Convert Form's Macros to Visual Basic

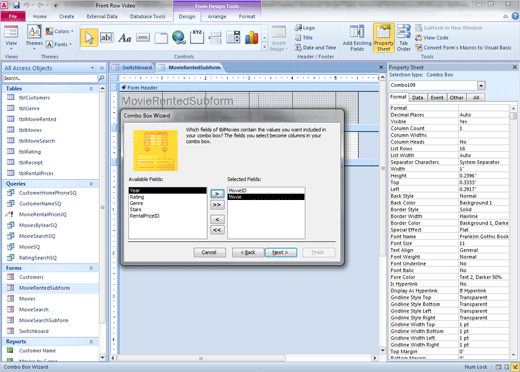[463, 48]
